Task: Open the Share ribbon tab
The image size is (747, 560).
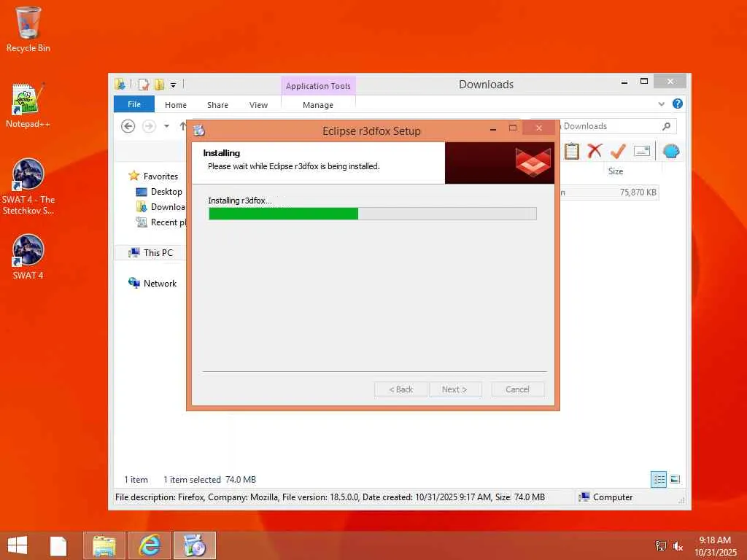Action: click(217, 105)
